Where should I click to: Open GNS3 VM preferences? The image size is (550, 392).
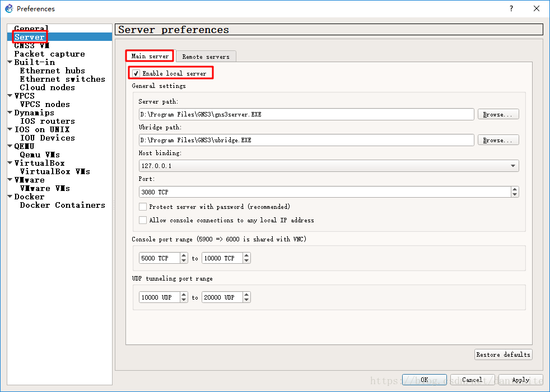click(31, 45)
